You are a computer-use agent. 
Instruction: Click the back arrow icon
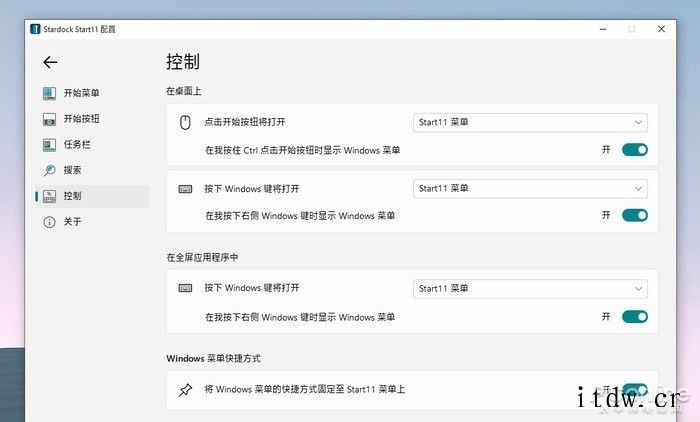[x=50, y=62]
